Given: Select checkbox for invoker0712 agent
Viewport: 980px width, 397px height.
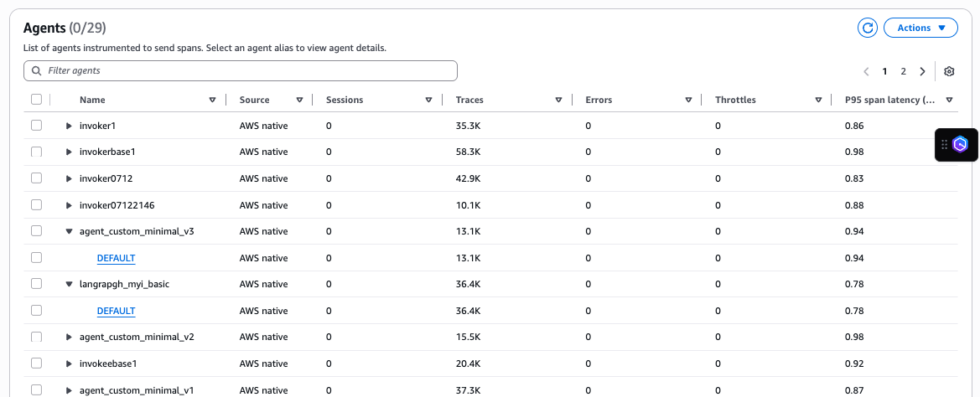Looking at the screenshot, I should pyautogui.click(x=36, y=178).
